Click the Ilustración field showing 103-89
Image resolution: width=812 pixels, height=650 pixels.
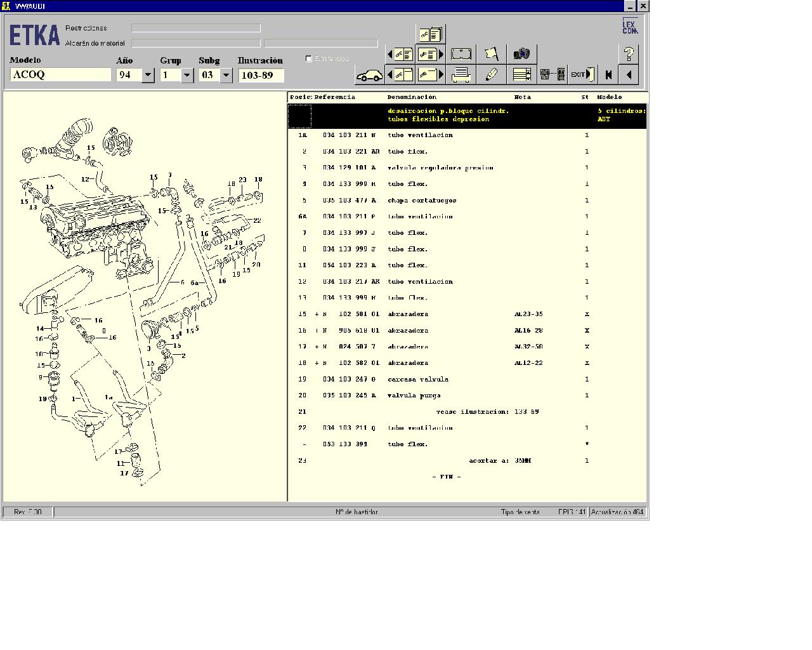[x=261, y=75]
